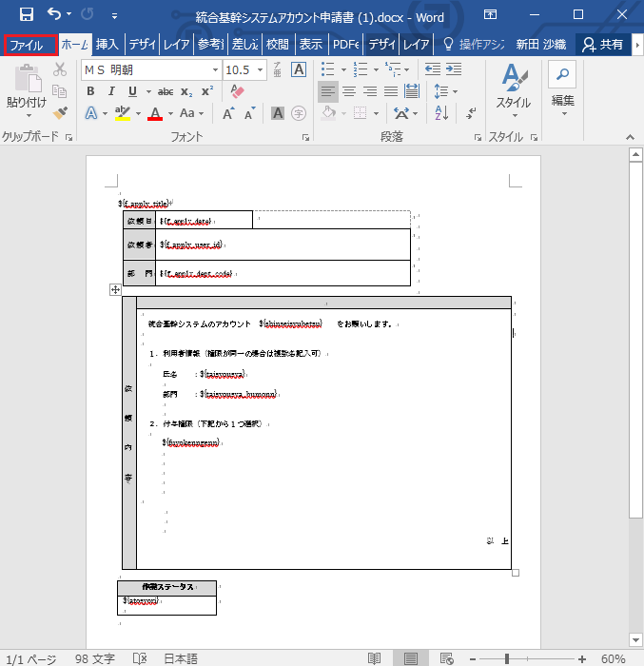The height and width of the screenshot is (666, 644).
Task: Apply numbered list
Action: click(x=361, y=69)
